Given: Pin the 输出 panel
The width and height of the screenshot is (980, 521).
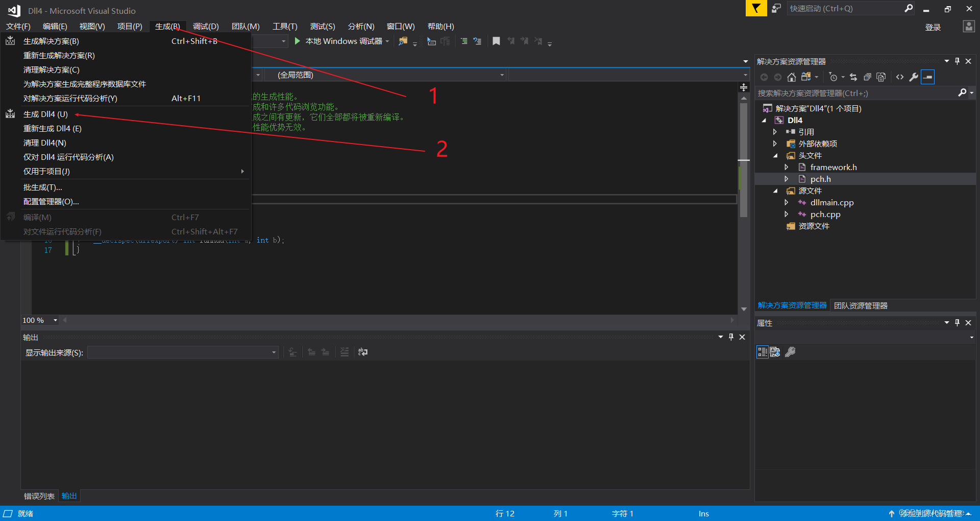Looking at the screenshot, I should (731, 337).
